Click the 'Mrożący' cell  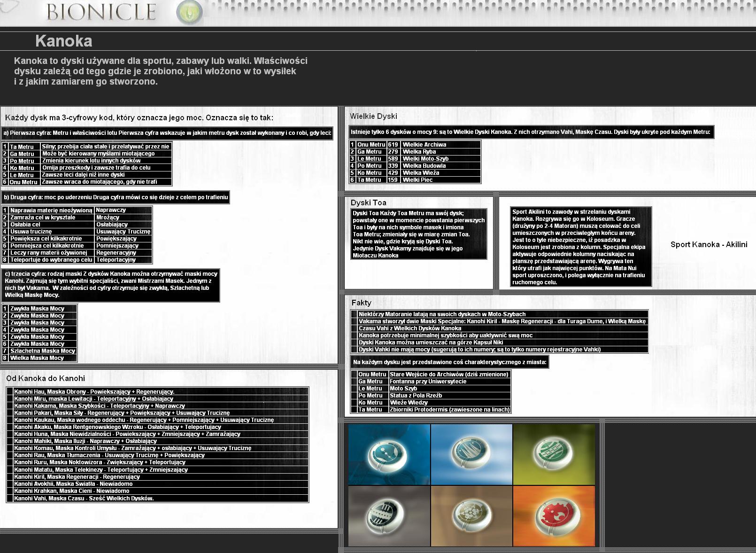tap(123, 218)
